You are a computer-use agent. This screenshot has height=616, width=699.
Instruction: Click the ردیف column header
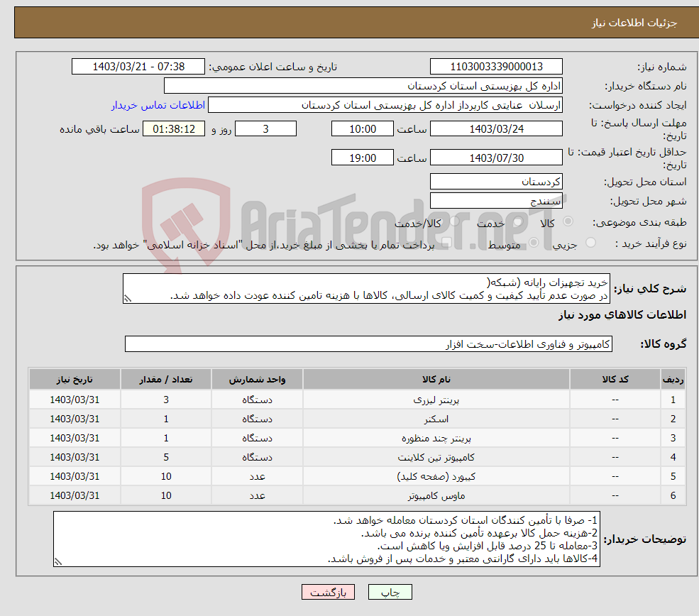(673, 380)
